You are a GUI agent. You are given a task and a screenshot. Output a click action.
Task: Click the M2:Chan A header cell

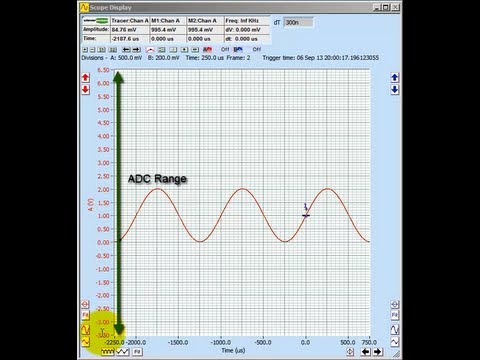coord(205,21)
